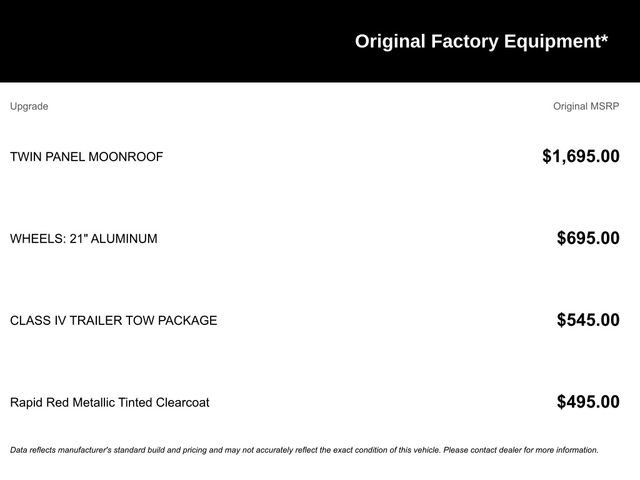Click the asterisk after Equipment in header
The width and height of the screenshot is (640, 480).
pyautogui.click(x=604, y=38)
